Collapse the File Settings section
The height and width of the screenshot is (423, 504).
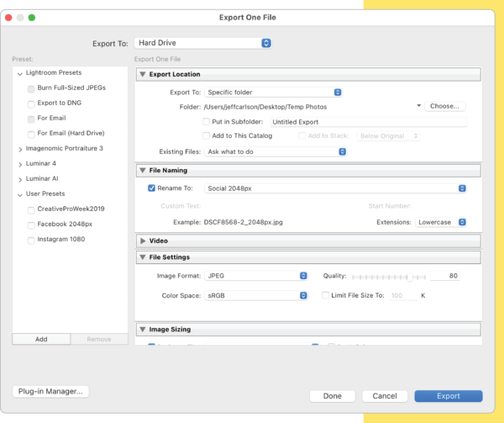point(143,257)
